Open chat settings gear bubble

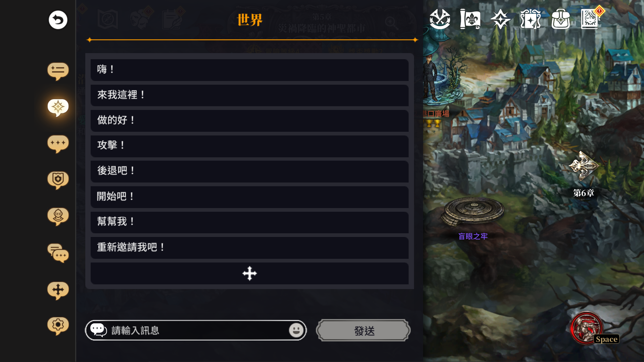click(x=58, y=326)
